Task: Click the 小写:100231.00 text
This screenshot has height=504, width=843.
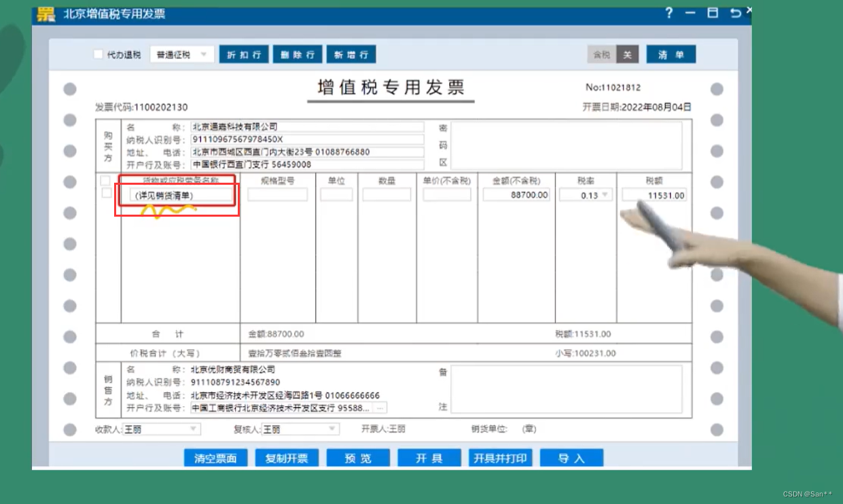Action: (x=586, y=353)
